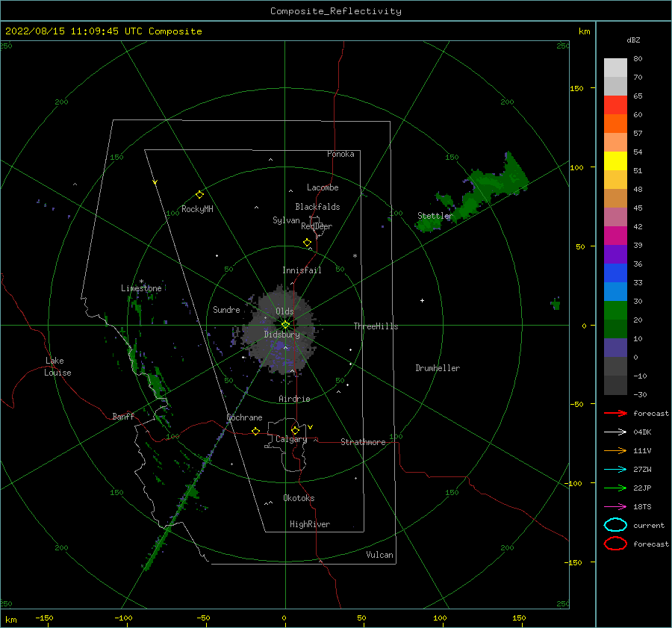Click the radar center marker at Olds
672x628 pixels.
(285, 325)
